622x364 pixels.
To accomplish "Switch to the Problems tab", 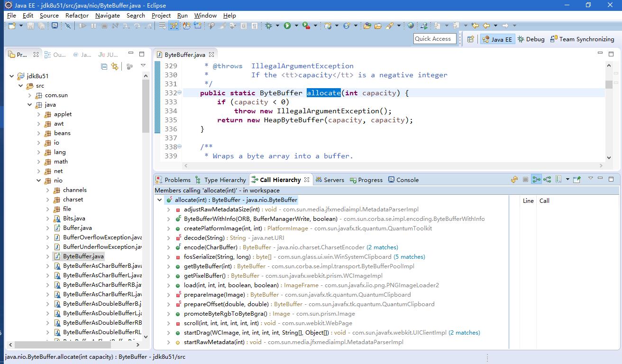I will (x=173, y=180).
